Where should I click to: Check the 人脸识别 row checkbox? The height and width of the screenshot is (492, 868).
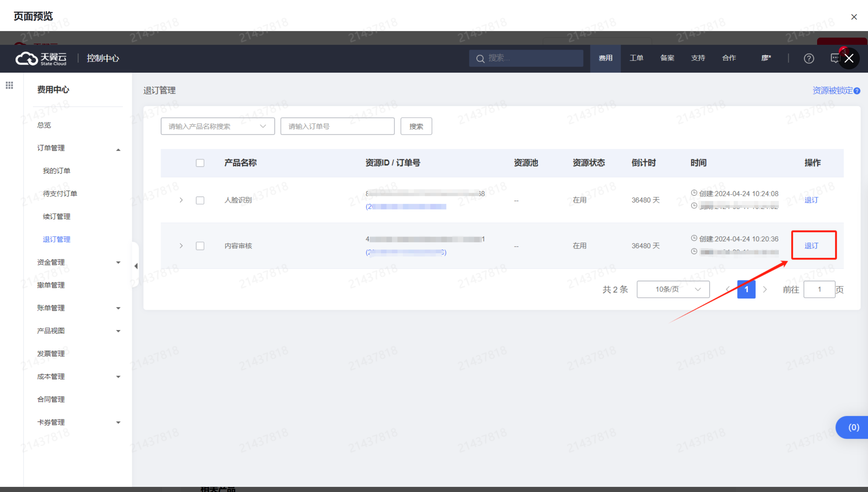pos(200,200)
